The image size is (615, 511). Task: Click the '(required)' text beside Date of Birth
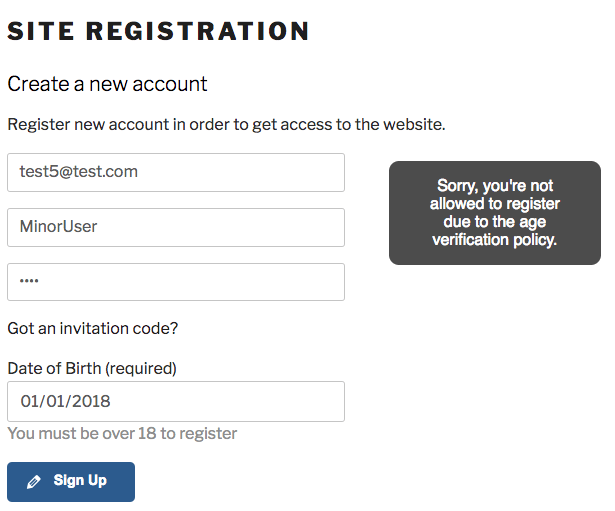click(141, 368)
